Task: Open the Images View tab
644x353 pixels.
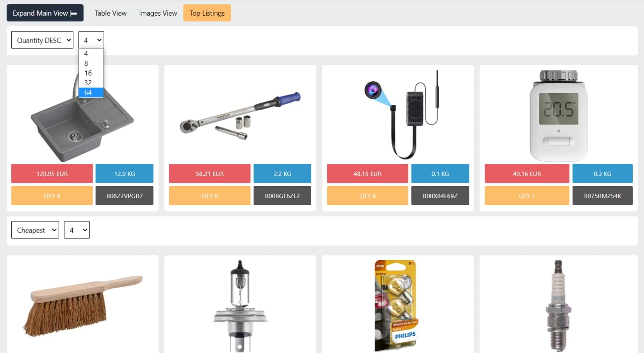Action: tap(158, 13)
